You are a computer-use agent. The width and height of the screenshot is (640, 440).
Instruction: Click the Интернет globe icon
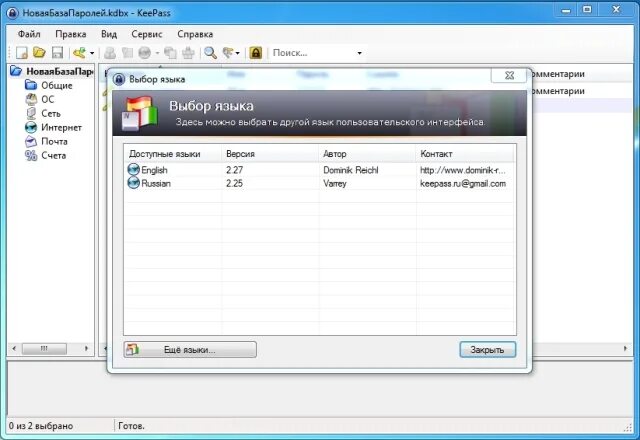(31, 127)
